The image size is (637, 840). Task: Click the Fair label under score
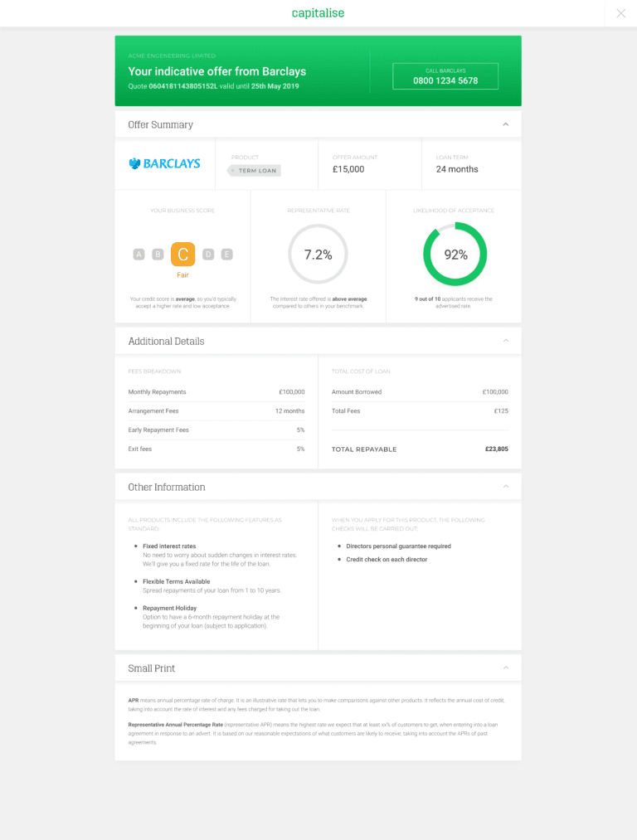[x=182, y=274]
